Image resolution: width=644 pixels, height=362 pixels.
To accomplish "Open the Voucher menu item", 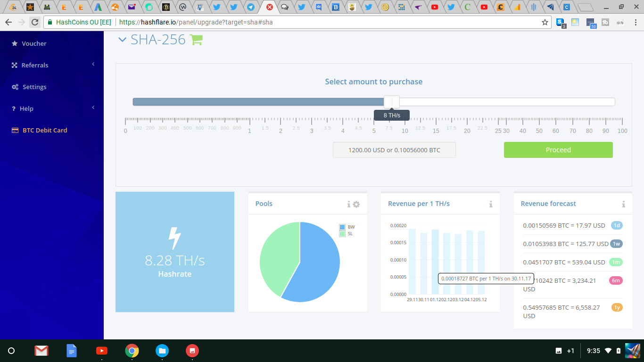I will [34, 43].
